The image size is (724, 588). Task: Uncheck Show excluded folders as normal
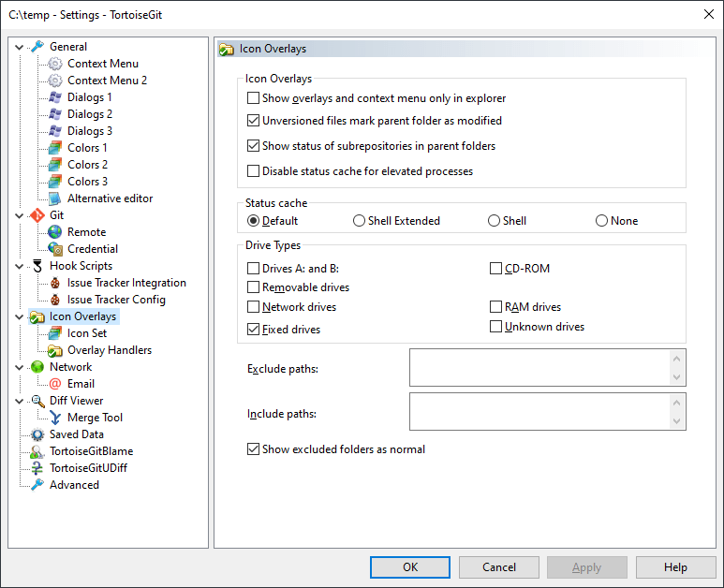pyautogui.click(x=253, y=449)
